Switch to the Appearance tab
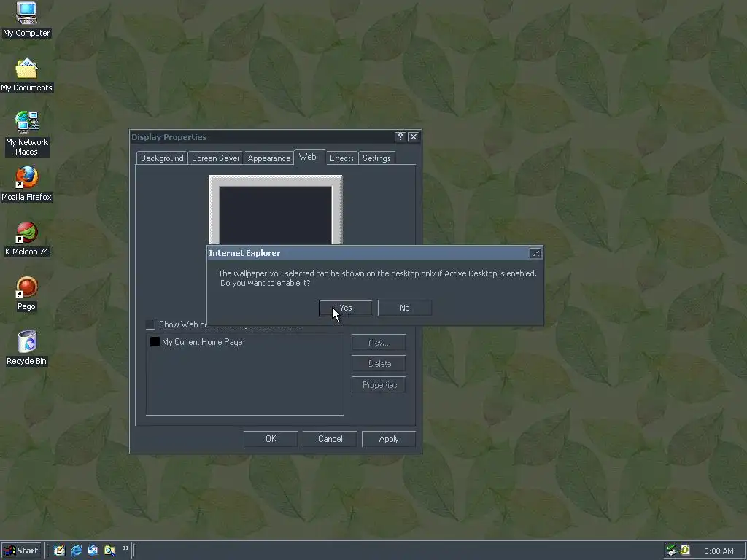The height and width of the screenshot is (560, 747). (x=268, y=158)
